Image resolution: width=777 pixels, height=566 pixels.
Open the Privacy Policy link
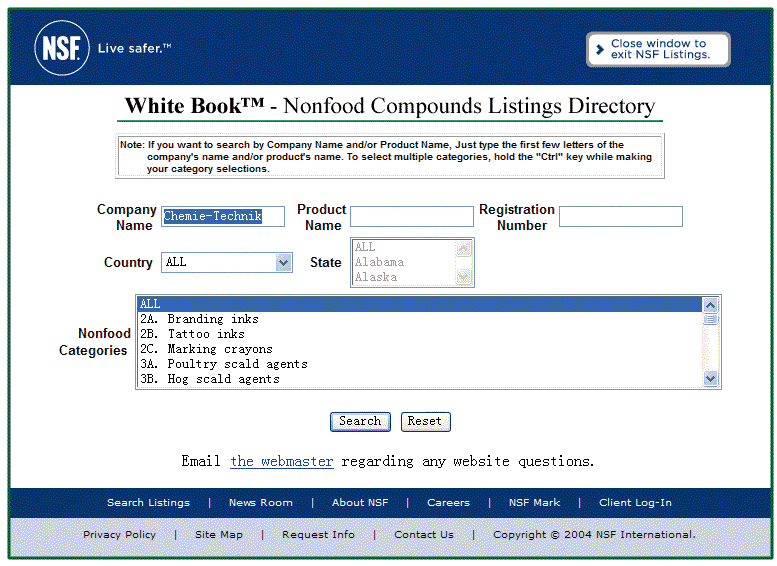click(x=119, y=535)
